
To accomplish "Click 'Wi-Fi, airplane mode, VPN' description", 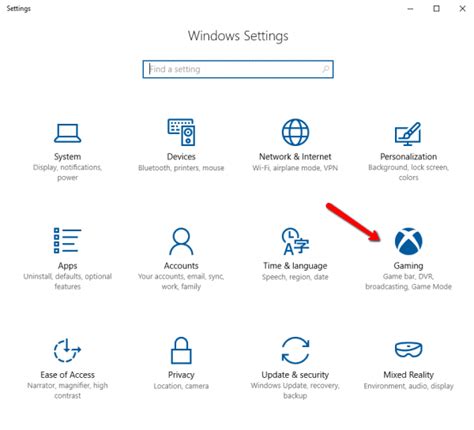I will click(x=295, y=168).
